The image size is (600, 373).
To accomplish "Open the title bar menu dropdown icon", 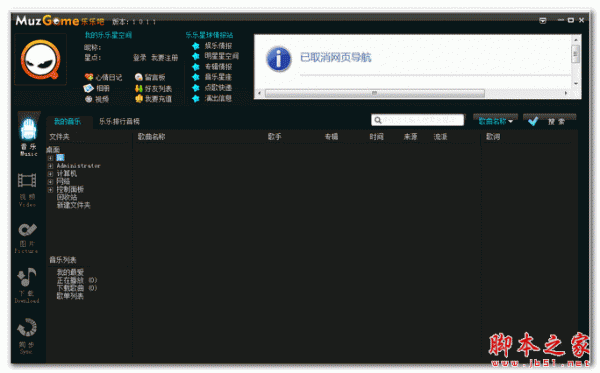I will point(543,20).
